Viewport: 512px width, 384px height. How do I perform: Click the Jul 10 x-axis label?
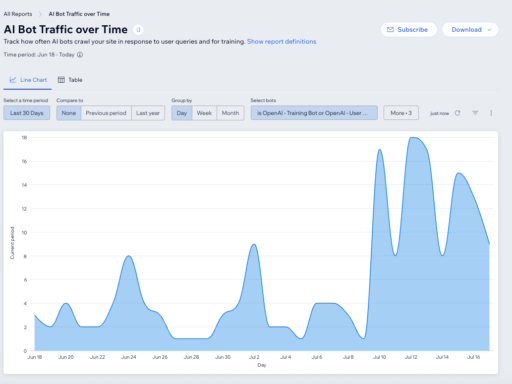pos(379,357)
